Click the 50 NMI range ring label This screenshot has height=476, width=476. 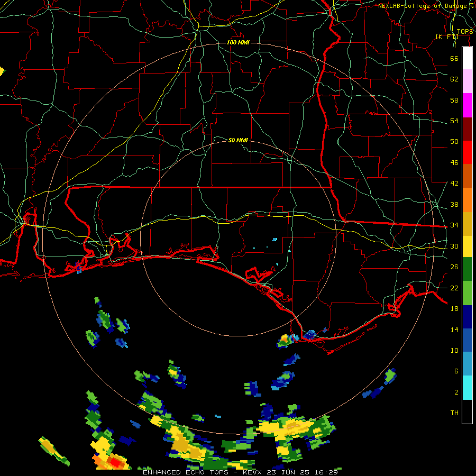tap(238, 140)
